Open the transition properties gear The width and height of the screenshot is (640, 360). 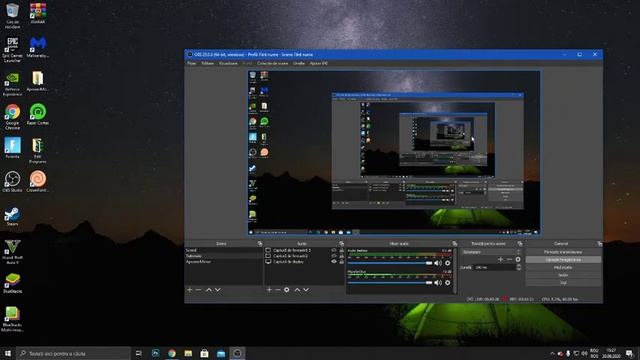tap(518, 259)
